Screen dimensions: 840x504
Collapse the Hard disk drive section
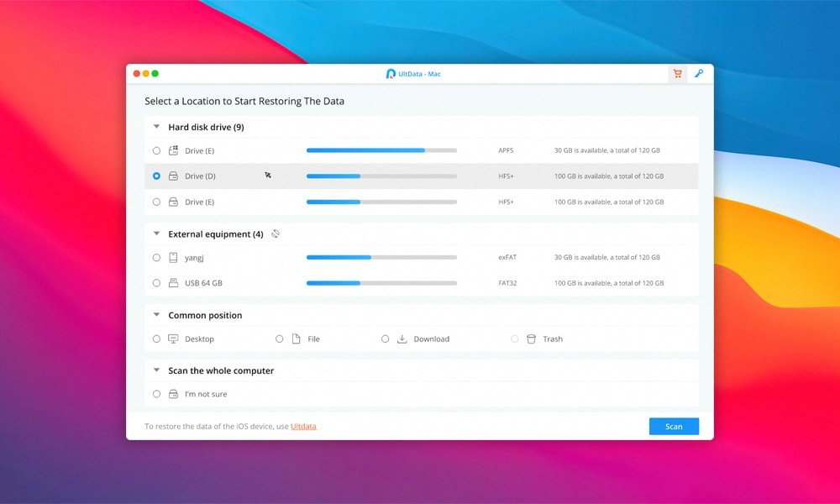pos(156,127)
